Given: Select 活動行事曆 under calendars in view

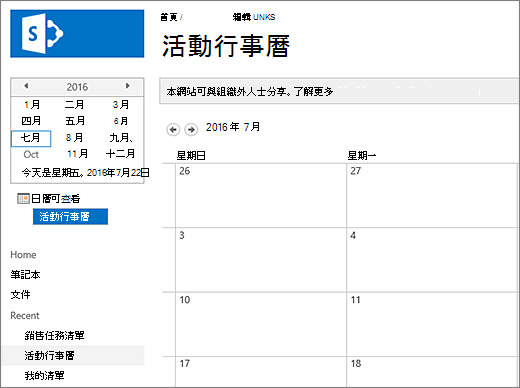Looking at the screenshot, I should pyautogui.click(x=70, y=217).
